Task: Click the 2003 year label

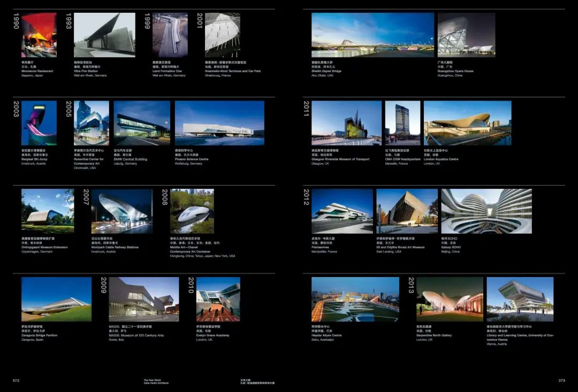Action: [16, 109]
